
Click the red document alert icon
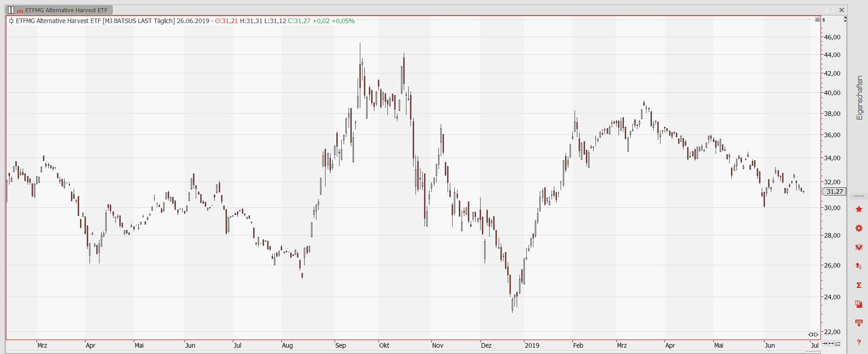tap(859, 304)
